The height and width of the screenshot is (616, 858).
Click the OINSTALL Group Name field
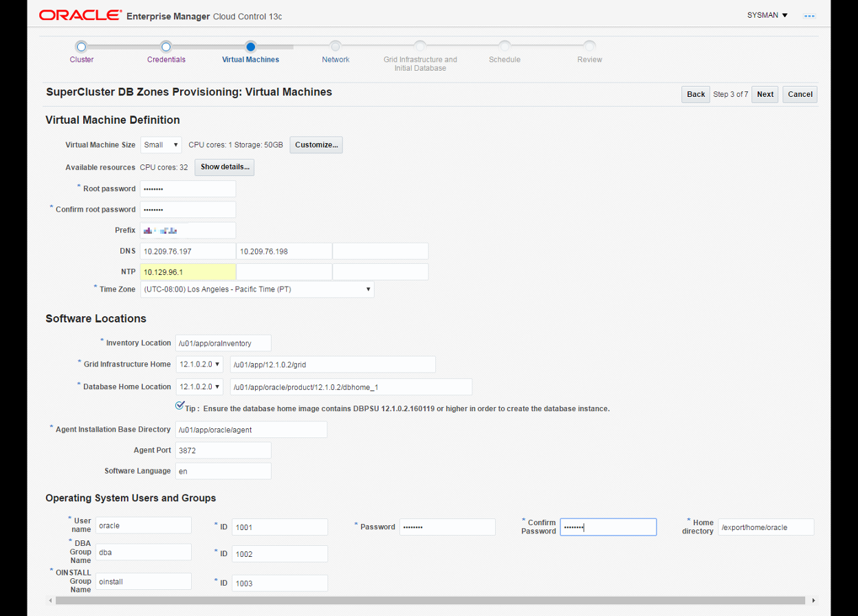click(x=143, y=581)
